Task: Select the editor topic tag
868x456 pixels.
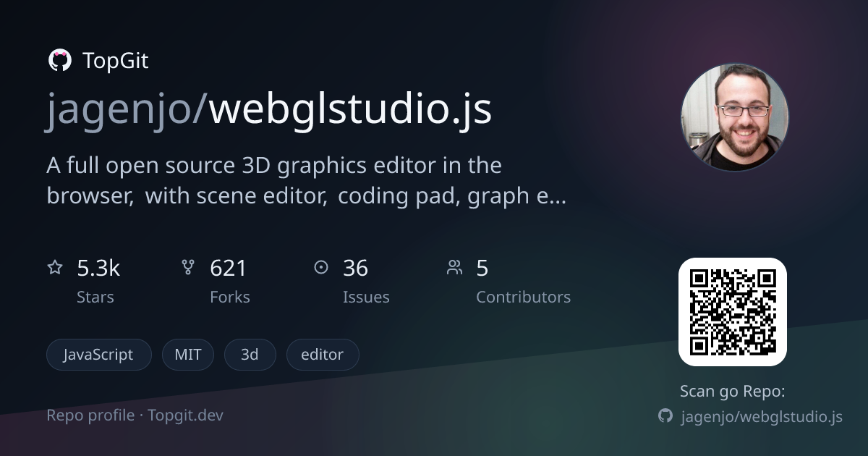Action: [x=323, y=355]
